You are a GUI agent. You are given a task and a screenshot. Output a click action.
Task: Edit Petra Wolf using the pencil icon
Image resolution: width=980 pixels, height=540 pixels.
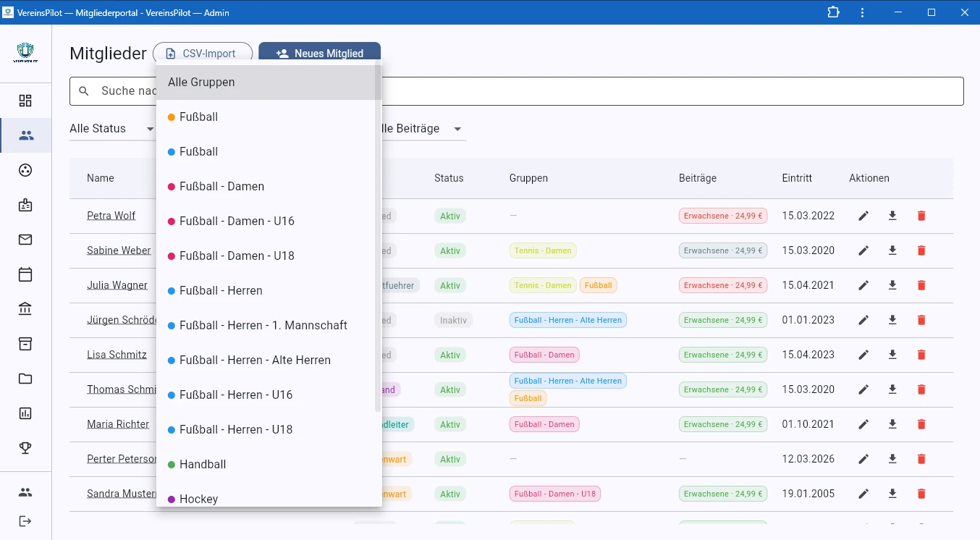(863, 216)
